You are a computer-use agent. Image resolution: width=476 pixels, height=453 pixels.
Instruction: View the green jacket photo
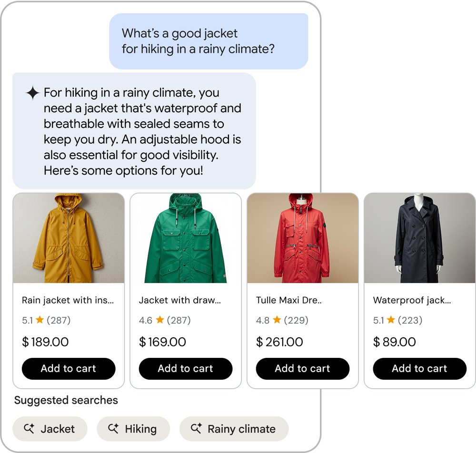coord(186,238)
